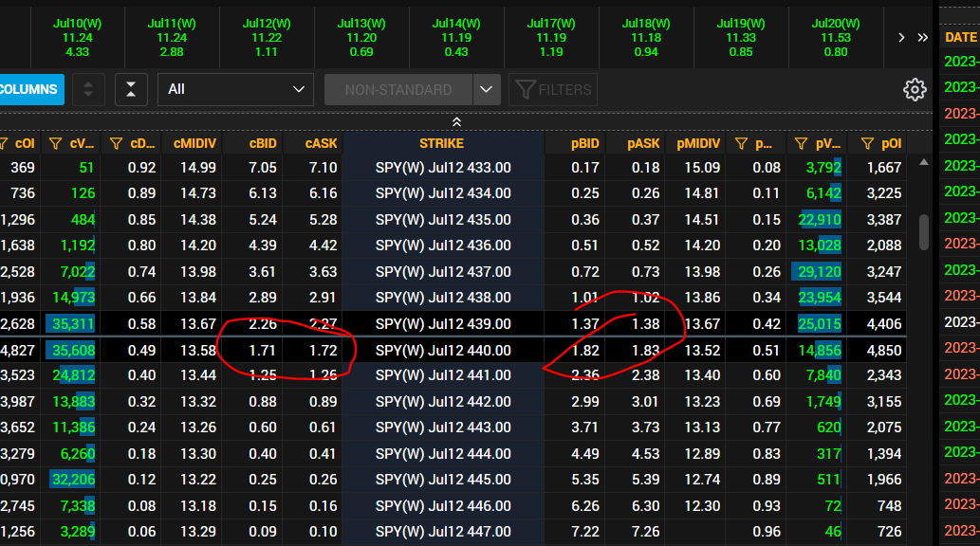Click the filter funnel on cOI column
Image resolution: width=980 pixels, height=546 pixels.
pyautogui.click(x=3, y=144)
